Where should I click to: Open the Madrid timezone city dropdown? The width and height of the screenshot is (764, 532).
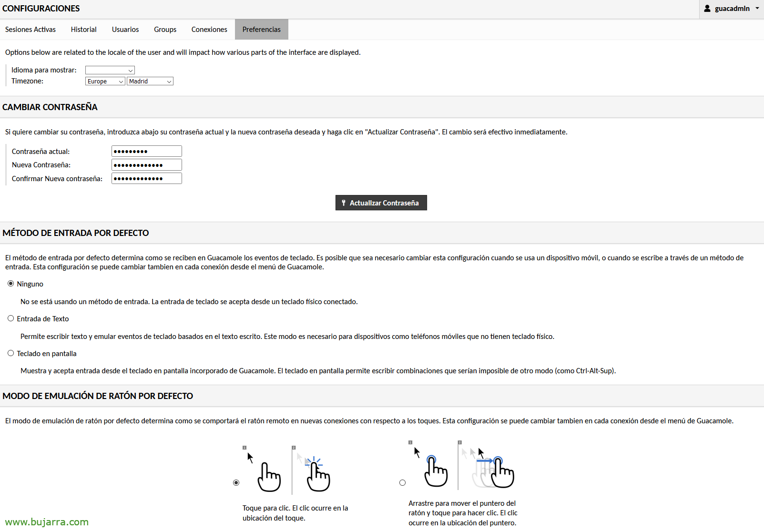coord(150,81)
